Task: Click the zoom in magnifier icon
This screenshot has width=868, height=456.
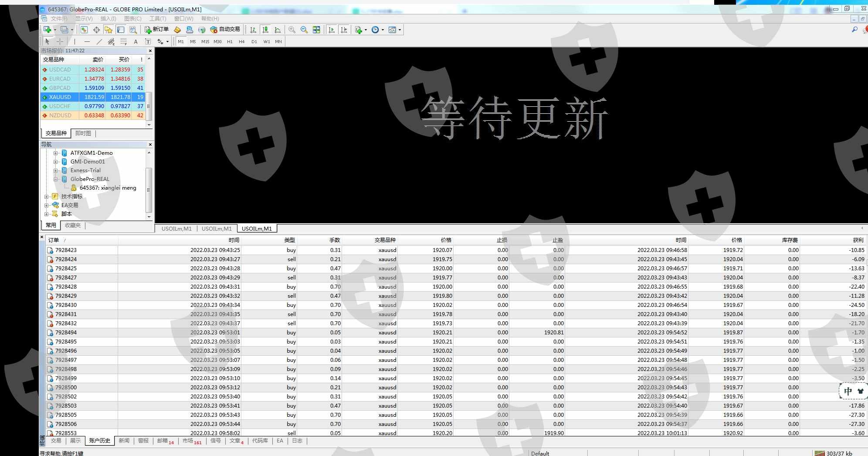Action: click(292, 30)
